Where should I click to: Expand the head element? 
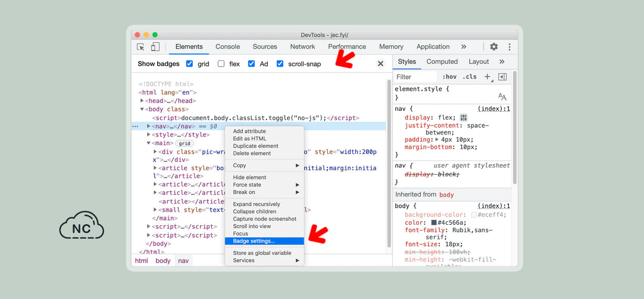pos(142,101)
